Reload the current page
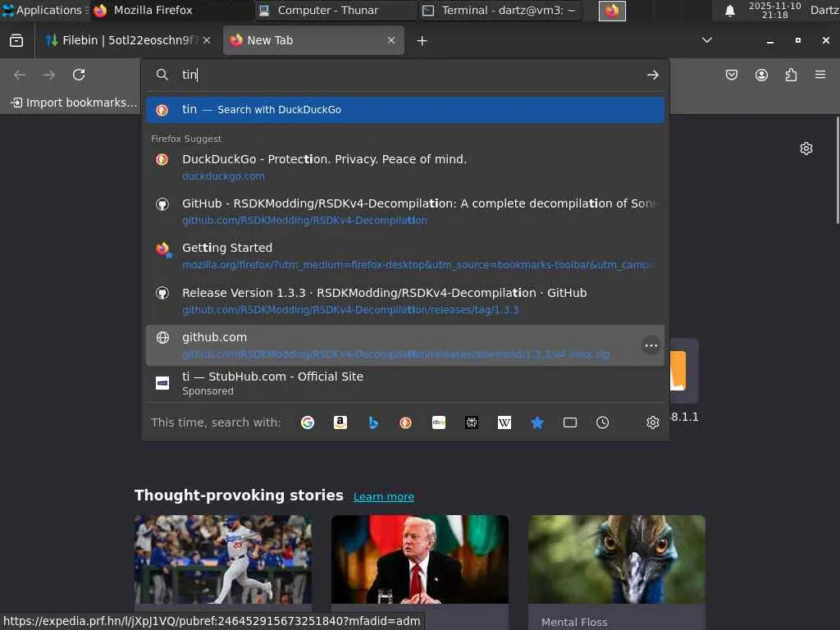840x630 pixels. (79, 75)
